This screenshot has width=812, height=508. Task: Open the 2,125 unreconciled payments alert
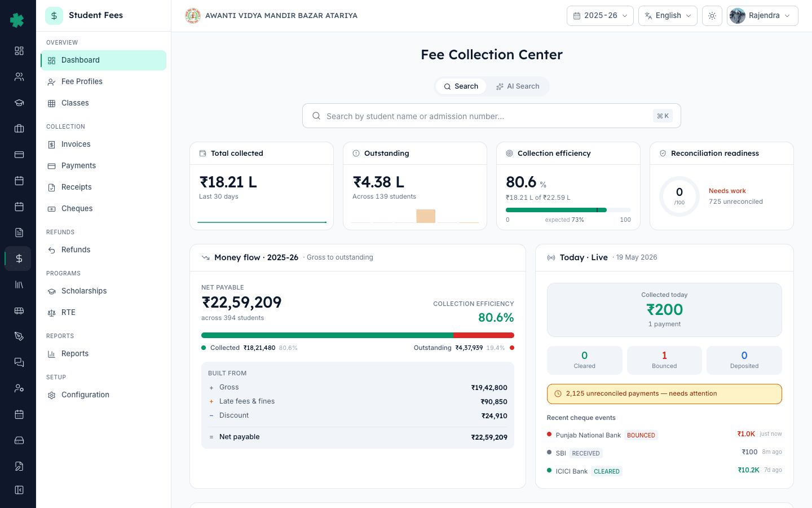click(x=664, y=394)
